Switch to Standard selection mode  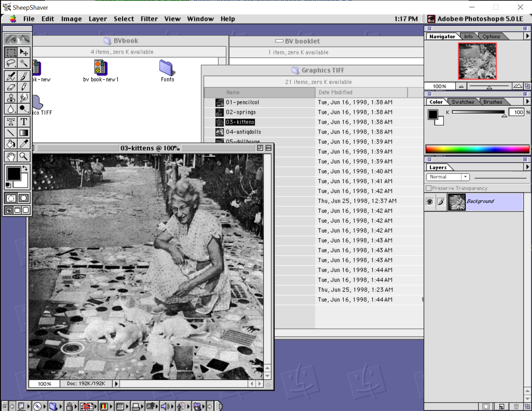[11, 198]
